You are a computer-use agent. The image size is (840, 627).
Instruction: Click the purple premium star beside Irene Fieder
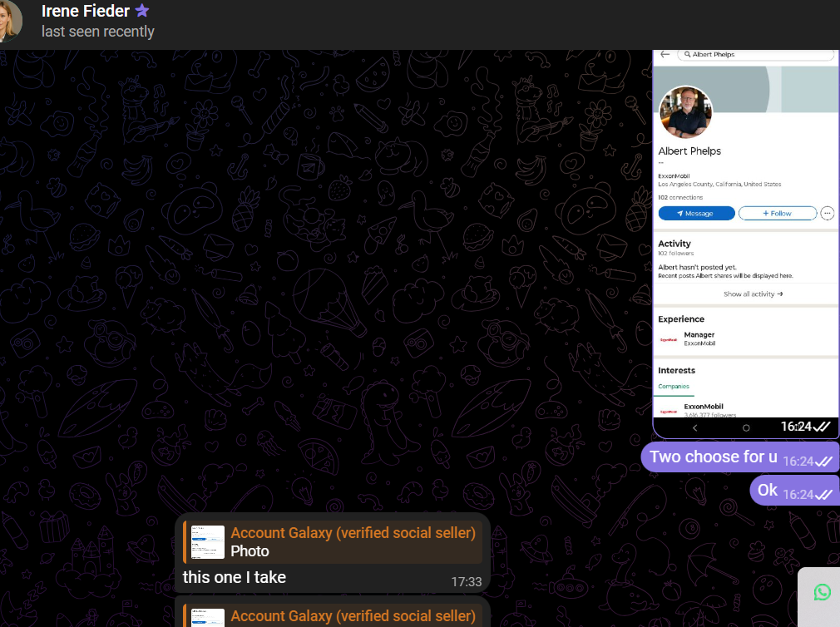click(142, 10)
